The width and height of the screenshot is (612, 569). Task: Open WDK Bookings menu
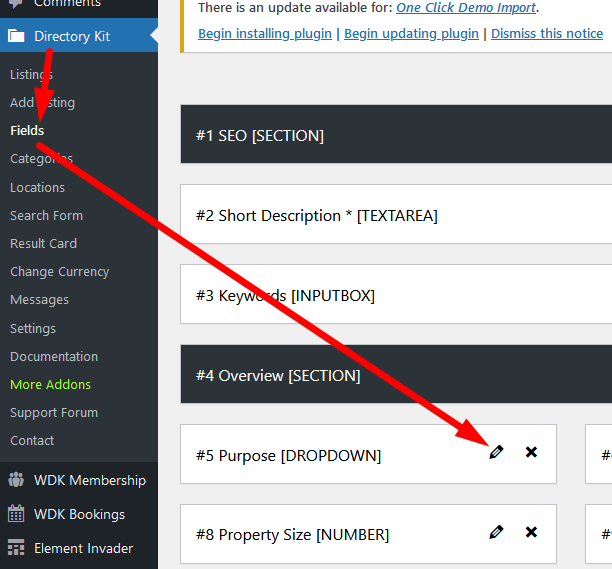[x=79, y=514]
